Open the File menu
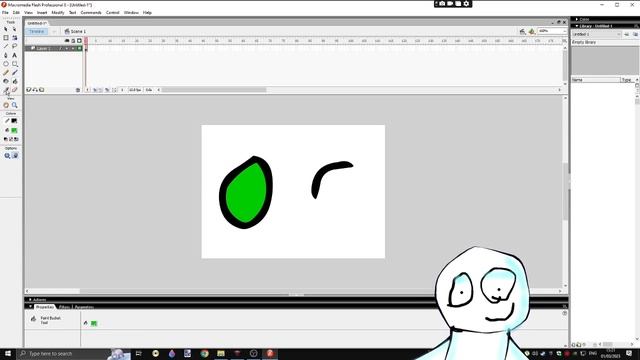Screen dimensions: 640x360 5,13
